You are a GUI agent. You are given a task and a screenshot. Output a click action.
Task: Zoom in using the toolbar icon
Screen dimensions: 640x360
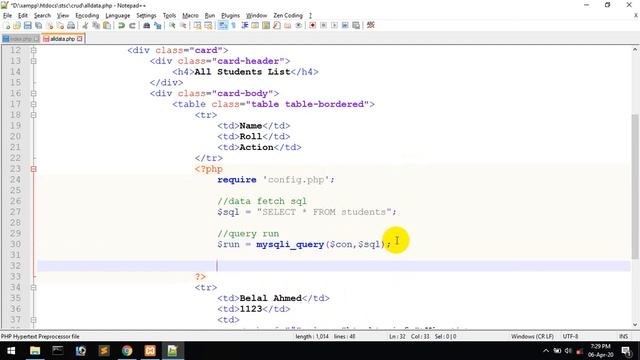[172, 25]
